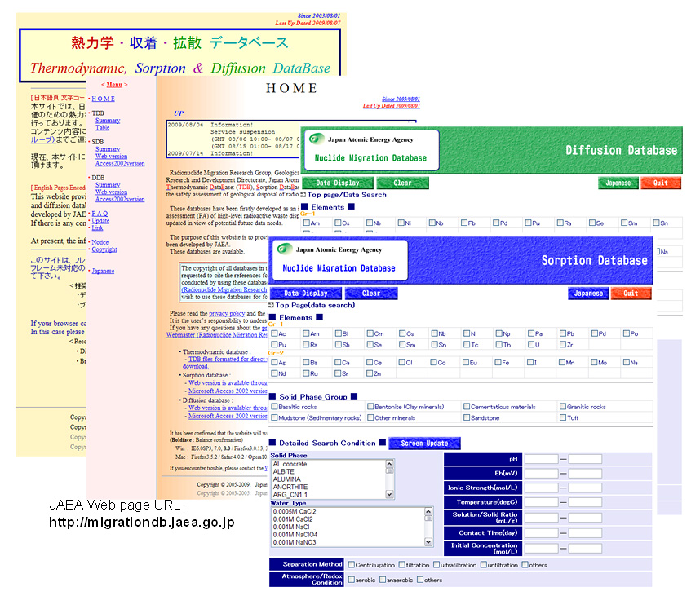Select the Po element checkbox

tap(627, 333)
